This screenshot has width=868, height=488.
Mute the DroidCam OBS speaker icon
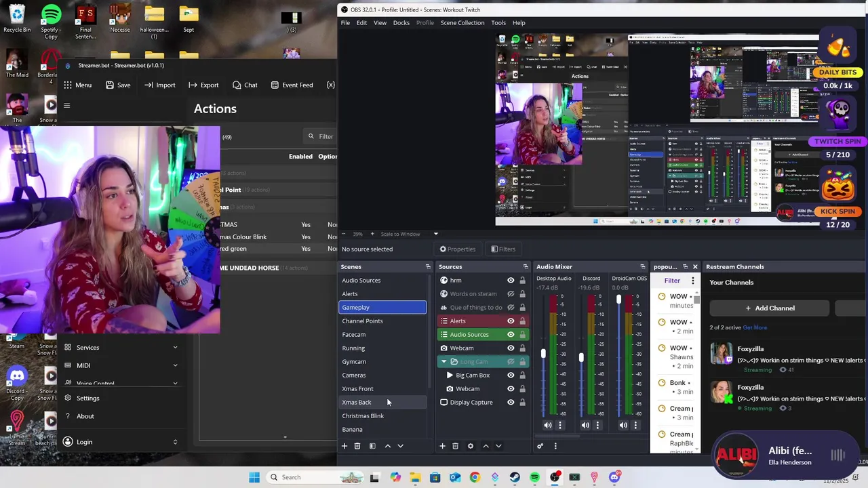(x=623, y=425)
